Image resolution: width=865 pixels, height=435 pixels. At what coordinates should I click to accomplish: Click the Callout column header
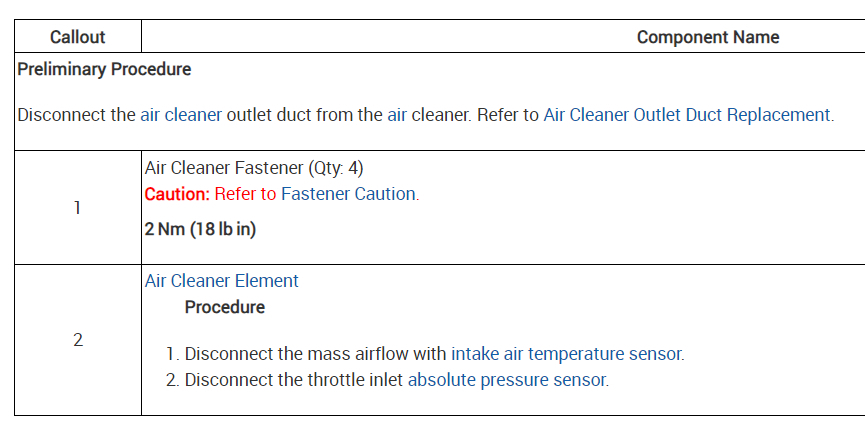(77, 37)
